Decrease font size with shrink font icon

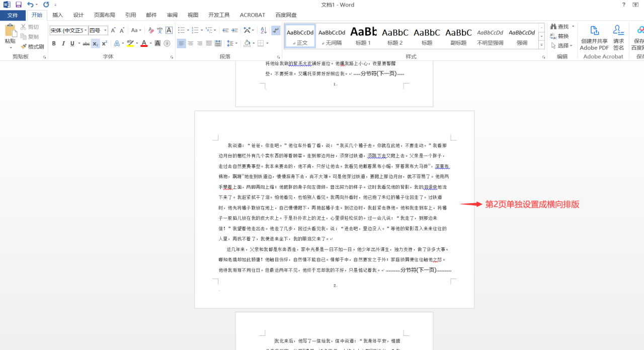click(x=122, y=30)
